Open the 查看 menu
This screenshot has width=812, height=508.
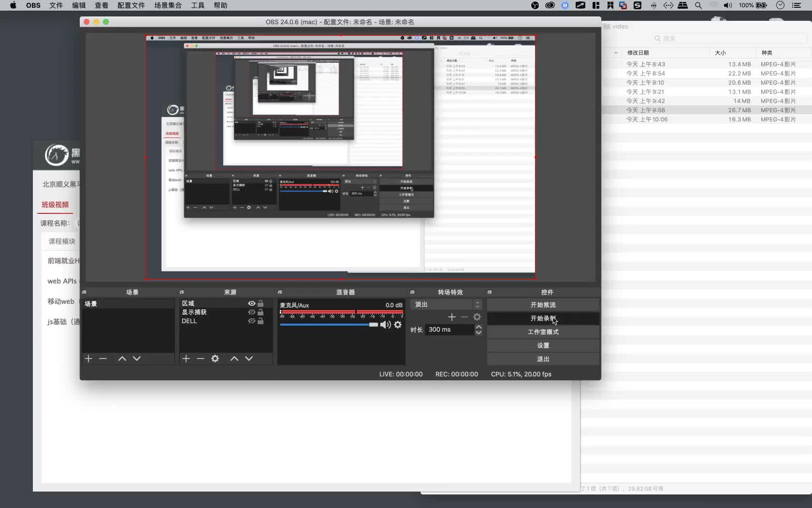pyautogui.click(x=101, y=5)
